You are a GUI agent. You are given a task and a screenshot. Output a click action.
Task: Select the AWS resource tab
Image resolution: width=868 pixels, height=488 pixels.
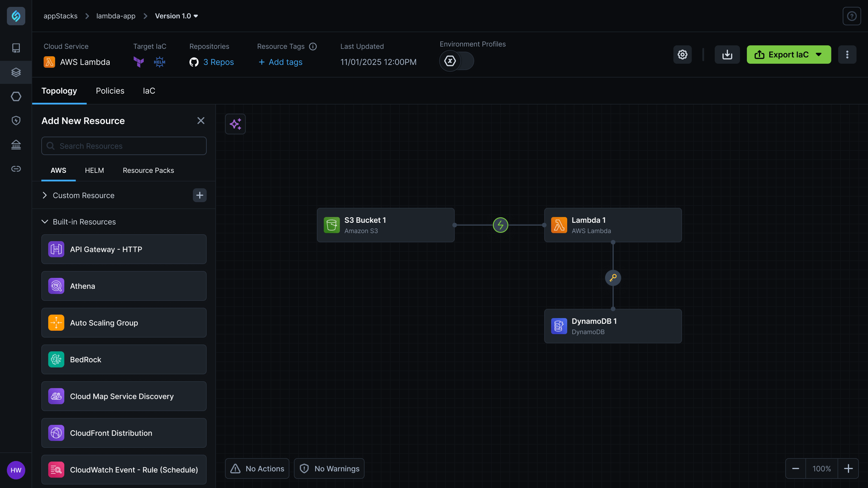58,170
